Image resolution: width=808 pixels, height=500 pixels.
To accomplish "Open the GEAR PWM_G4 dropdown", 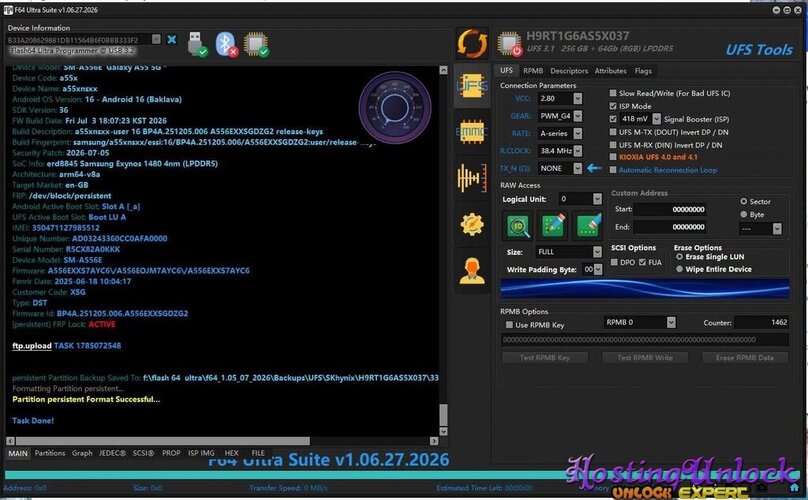I will [578, 116].
